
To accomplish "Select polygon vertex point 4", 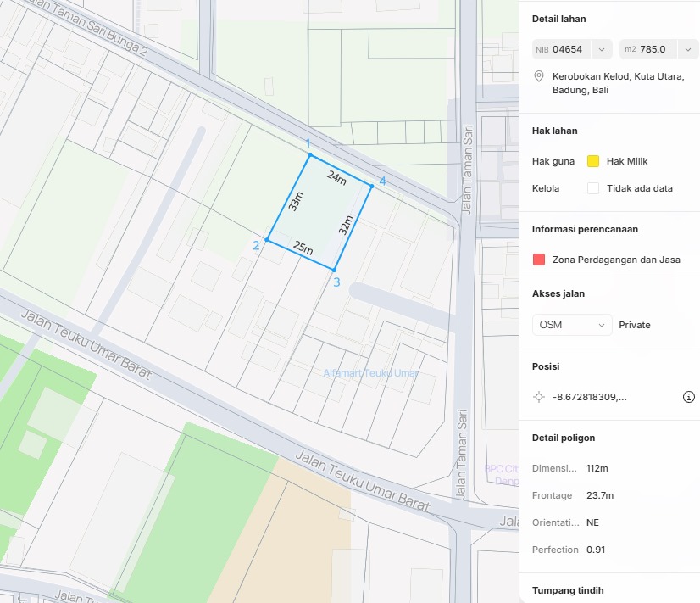I will coord(371,185).
